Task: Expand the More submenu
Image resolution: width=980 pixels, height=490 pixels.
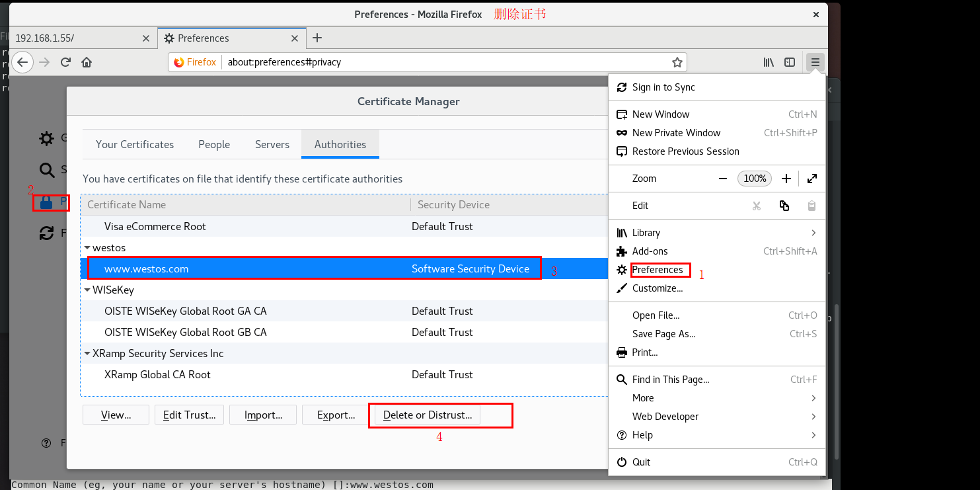Action: 717,398
